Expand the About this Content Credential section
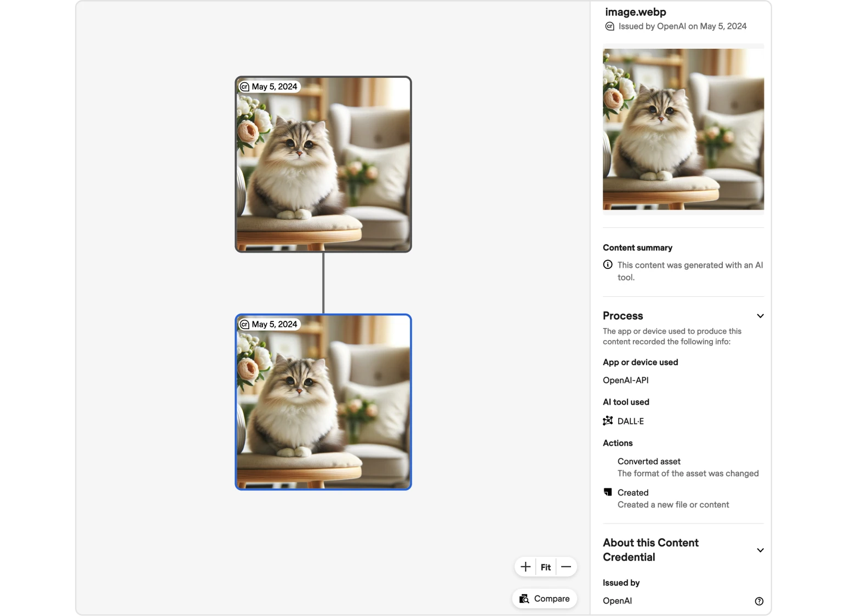This screenshot has height=616, width=845. click(761, 550)
